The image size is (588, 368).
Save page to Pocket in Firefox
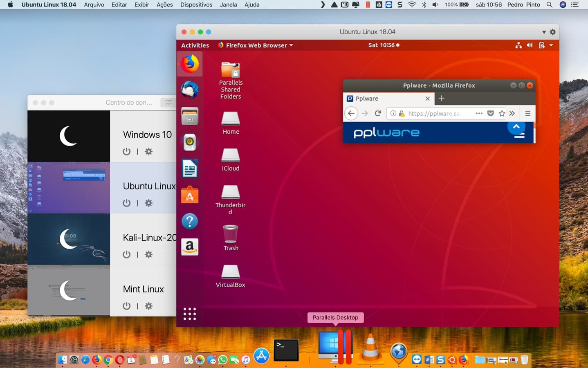pos(491,113)
